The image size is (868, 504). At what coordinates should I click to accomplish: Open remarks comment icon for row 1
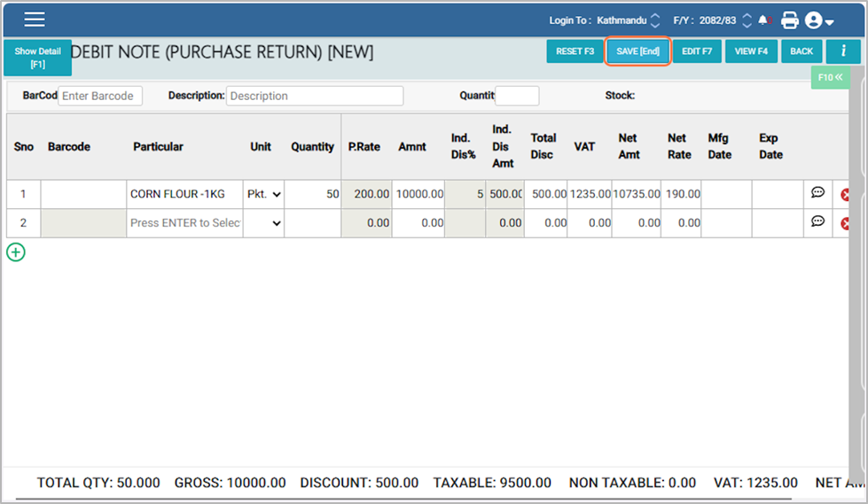pyautogui.click(x=817, y=192)
